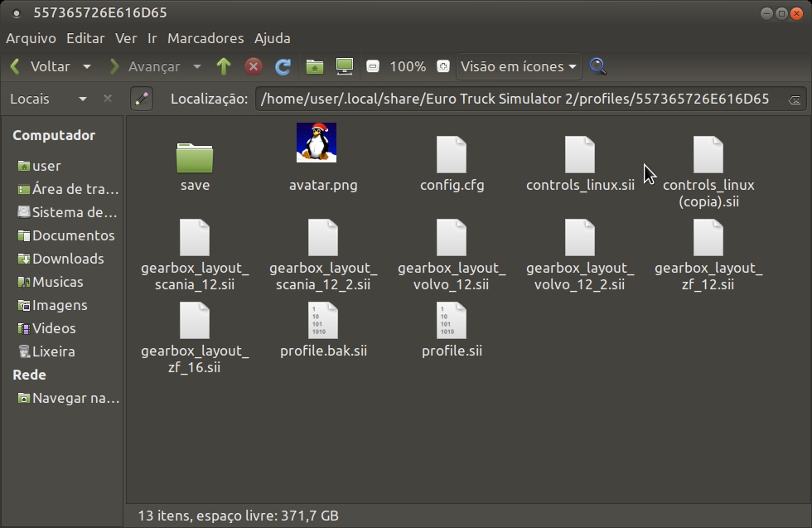Open the Voltar history dropdown arrow
The width and height of the screenshot is (812, 528).
tap(87, 67)
